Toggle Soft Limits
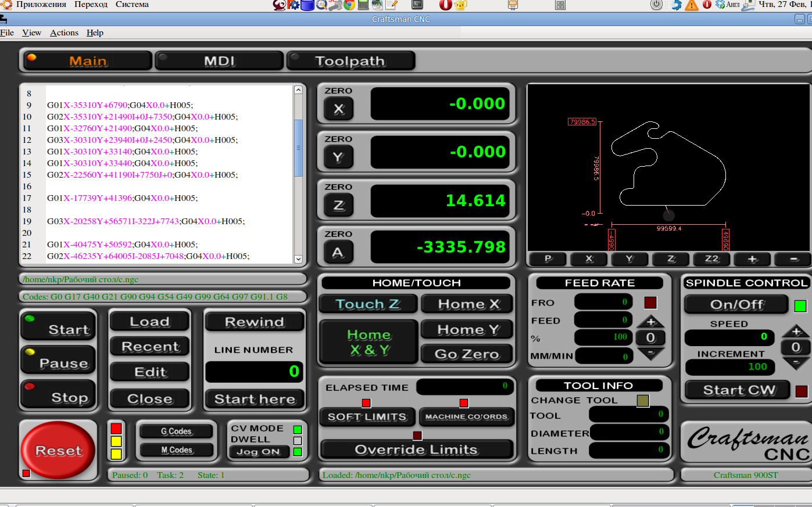This screenshot has width=812, height=507. 367,417
